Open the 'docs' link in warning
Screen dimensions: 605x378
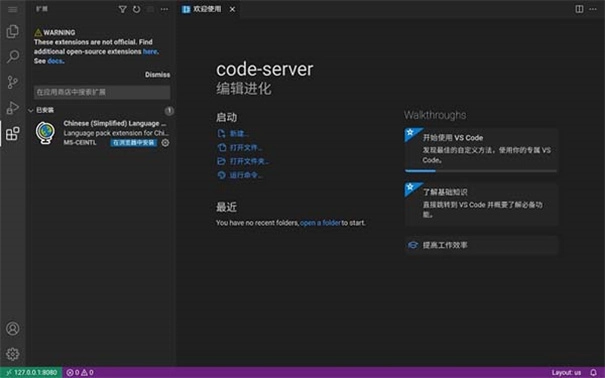[x=55, y=61]
